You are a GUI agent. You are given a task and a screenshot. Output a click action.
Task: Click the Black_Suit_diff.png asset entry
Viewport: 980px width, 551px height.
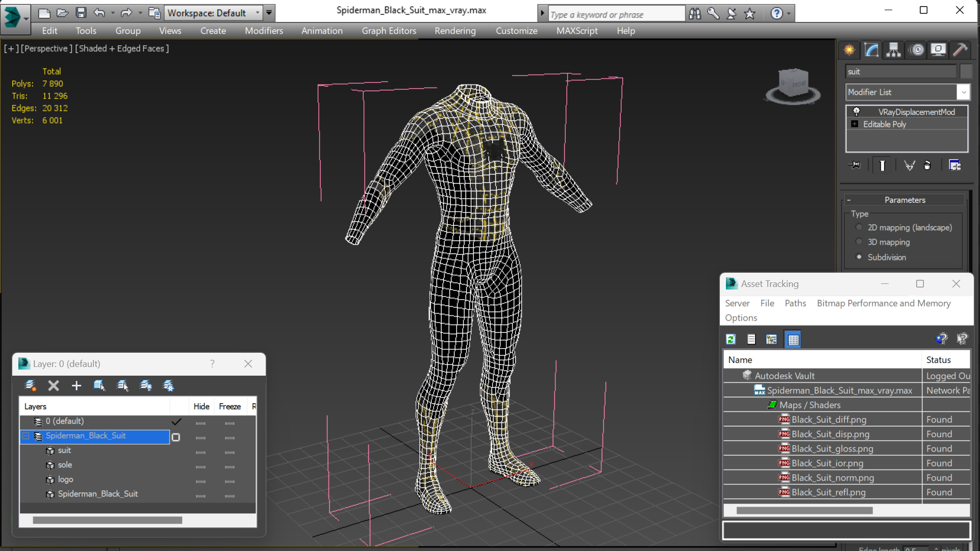828,419
